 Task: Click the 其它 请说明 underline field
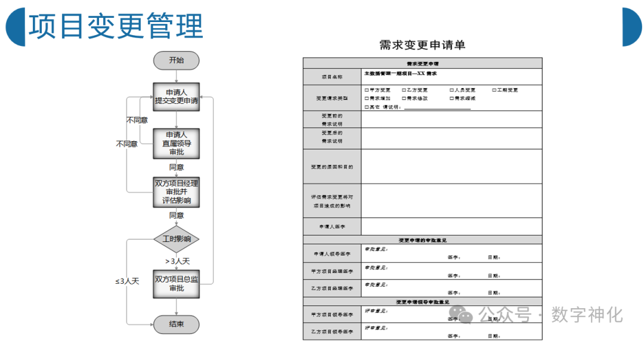click(x=436, y=107)
